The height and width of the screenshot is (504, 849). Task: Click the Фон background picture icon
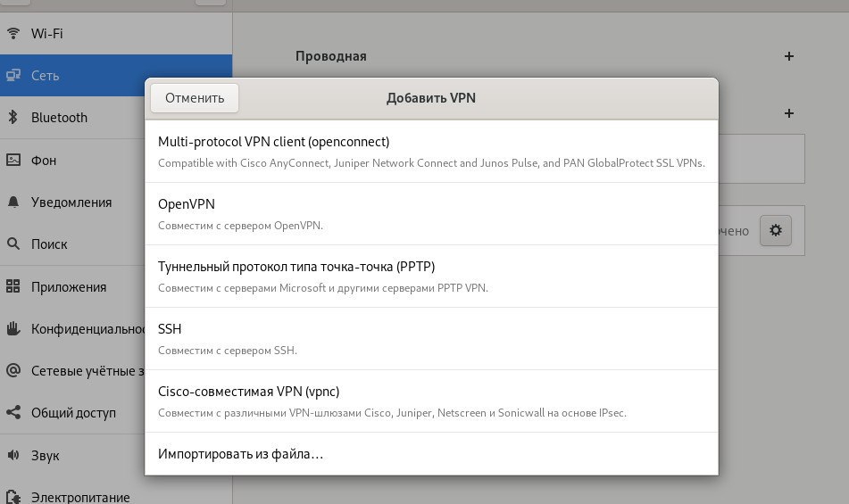click(13, 160)
